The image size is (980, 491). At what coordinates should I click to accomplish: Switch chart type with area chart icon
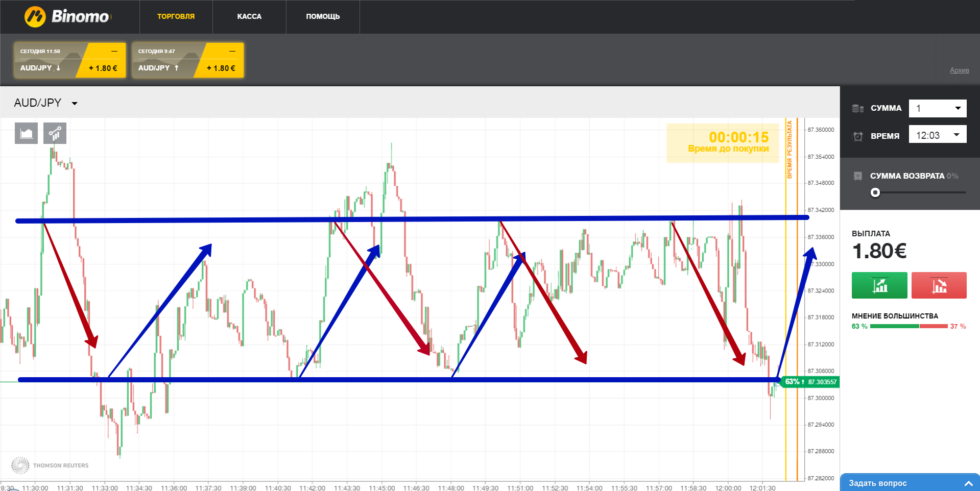pyautogui.click(x=26, y=134)
